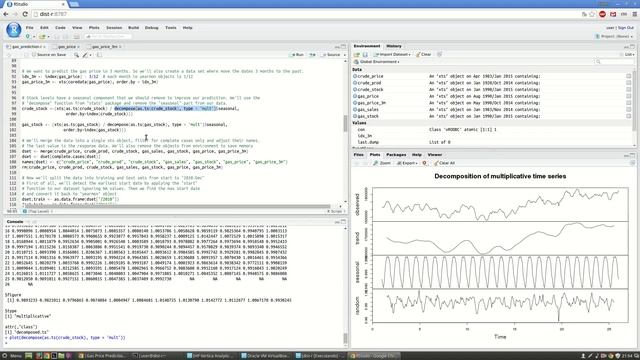Click the save workspace icon in the Environment pane
640x360 pixels.
[365, 54]
